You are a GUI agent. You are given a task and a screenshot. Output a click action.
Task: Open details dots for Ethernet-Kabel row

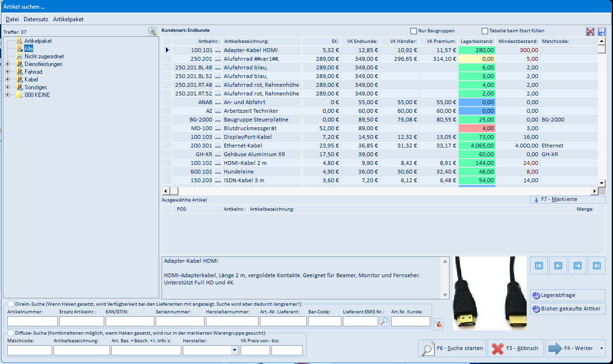click(x=218, y=146)
